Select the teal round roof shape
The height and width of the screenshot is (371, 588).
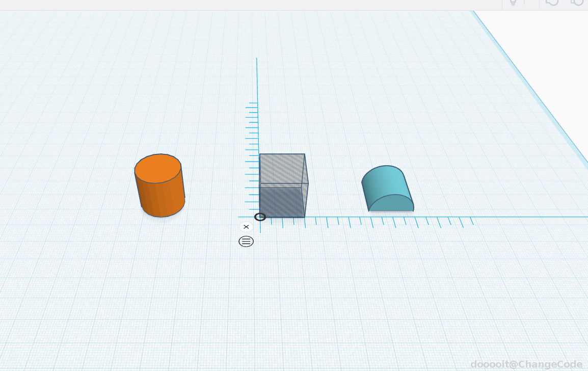[388, 189]
